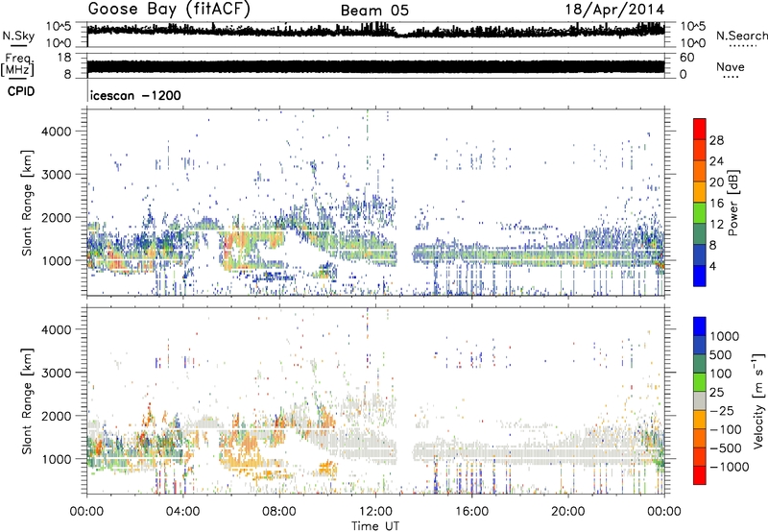Click the blue bottom of the power color bar

click(700, 276)
